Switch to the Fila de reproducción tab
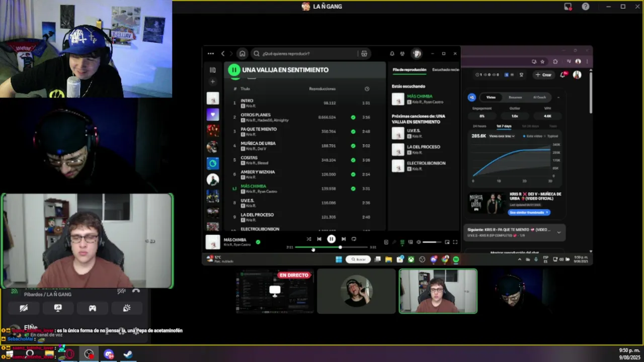This screenshot has width=644, height=362. (410, 70)
